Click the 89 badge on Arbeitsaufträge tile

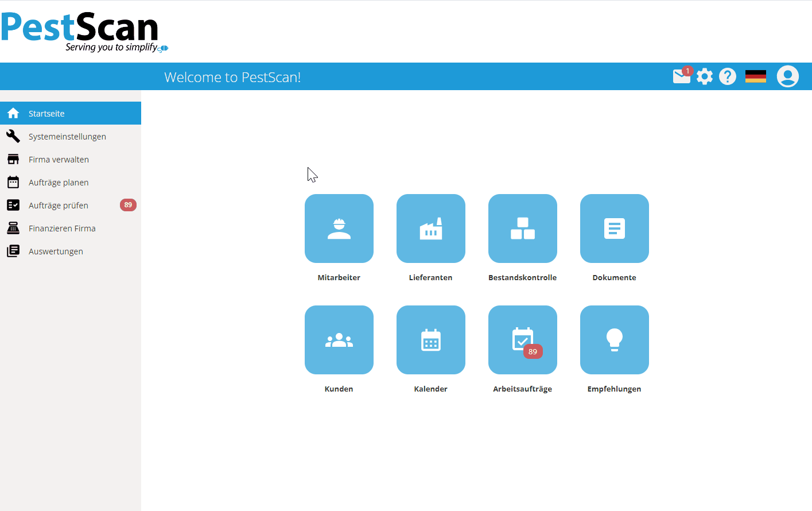point(533,351)
